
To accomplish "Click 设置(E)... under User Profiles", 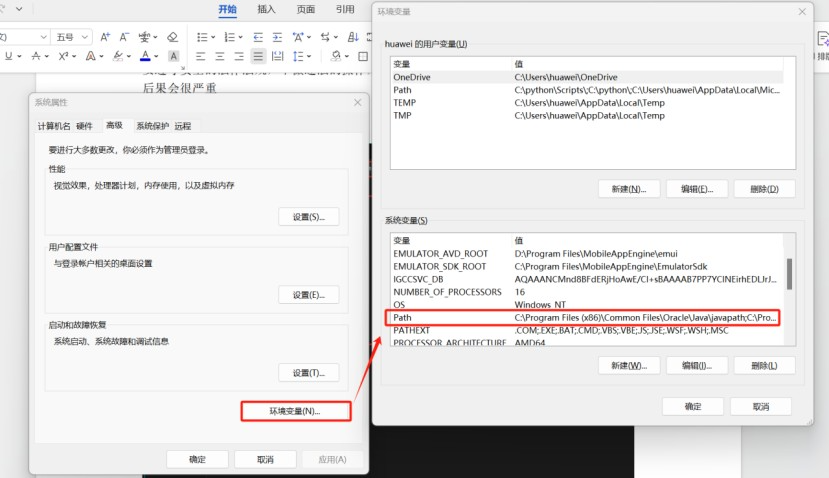I will 309,295.
